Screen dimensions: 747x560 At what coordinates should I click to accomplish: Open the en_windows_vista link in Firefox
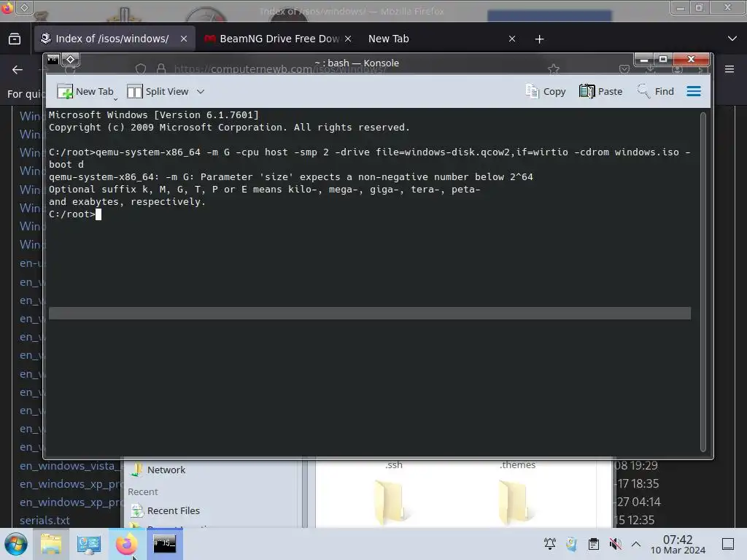point(70,466)
